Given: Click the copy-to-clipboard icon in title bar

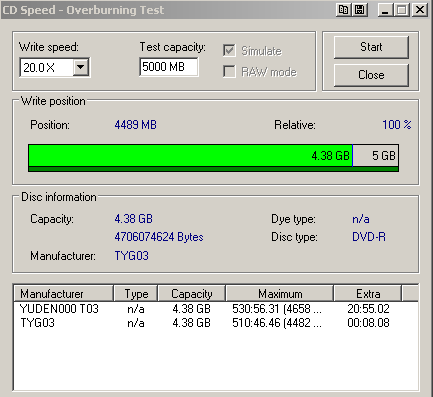Looking at the screenshot, I should (x=343, y=10).
